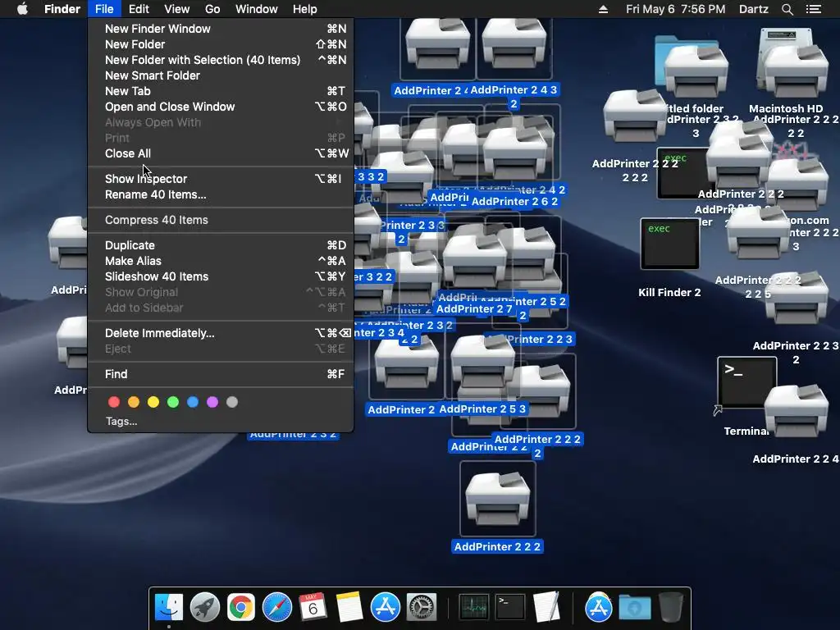Select AddPrinter 2 2 4 desktop icon
This screenshot has width=840, height=630.
pyautogui.click(x=796, y=410)
